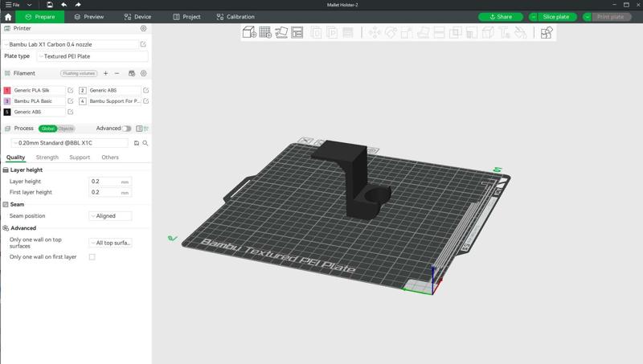Open the Assembly view icon

coord(547,33)
